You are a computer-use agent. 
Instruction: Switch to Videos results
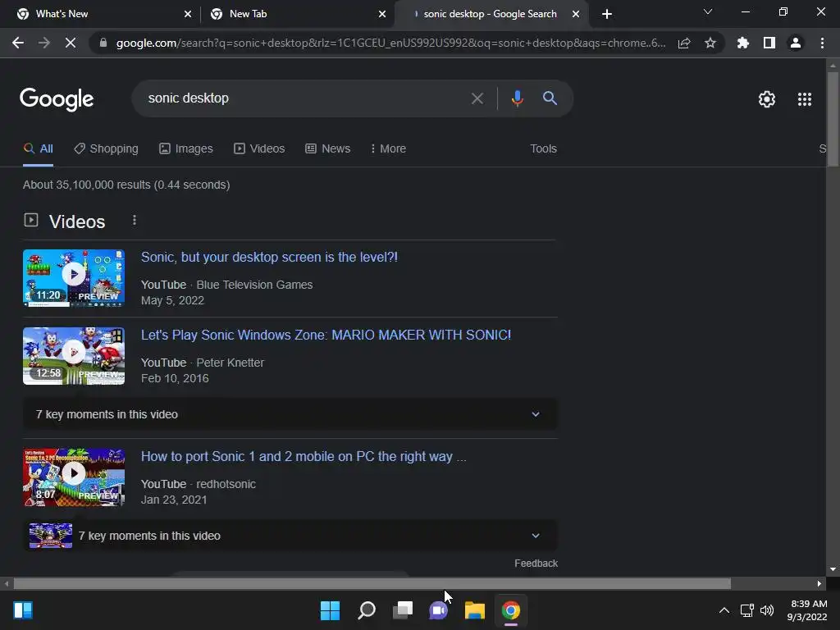pos(259,149)
